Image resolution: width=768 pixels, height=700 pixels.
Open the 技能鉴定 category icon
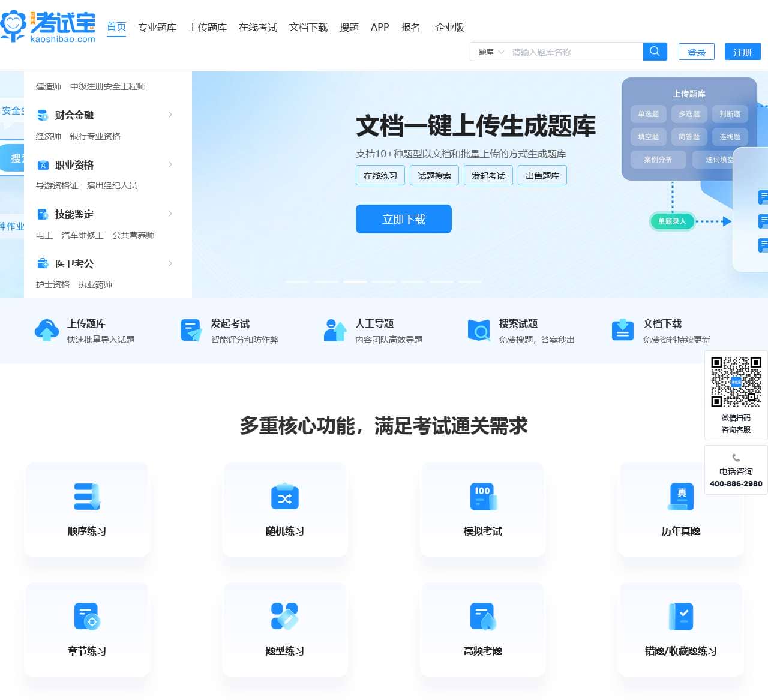pos(43,214)
